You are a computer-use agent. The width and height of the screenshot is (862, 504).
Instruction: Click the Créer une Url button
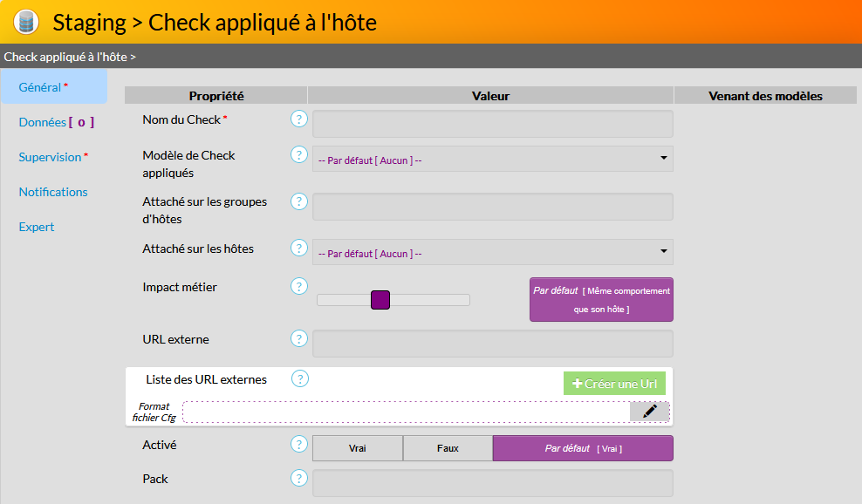point(614,384)
